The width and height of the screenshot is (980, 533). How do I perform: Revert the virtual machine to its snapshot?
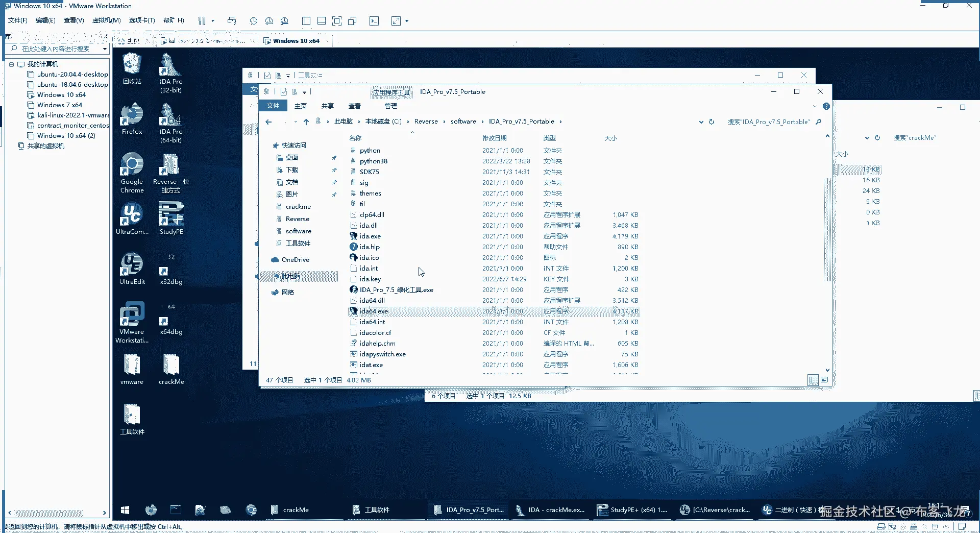click(269, 21)
